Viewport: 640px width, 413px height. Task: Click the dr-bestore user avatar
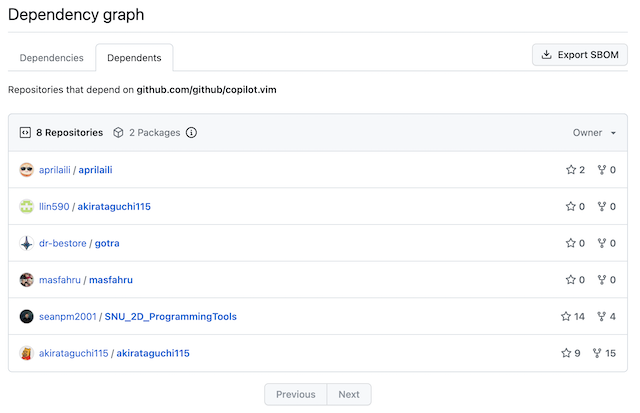click(x=27, y=243)
